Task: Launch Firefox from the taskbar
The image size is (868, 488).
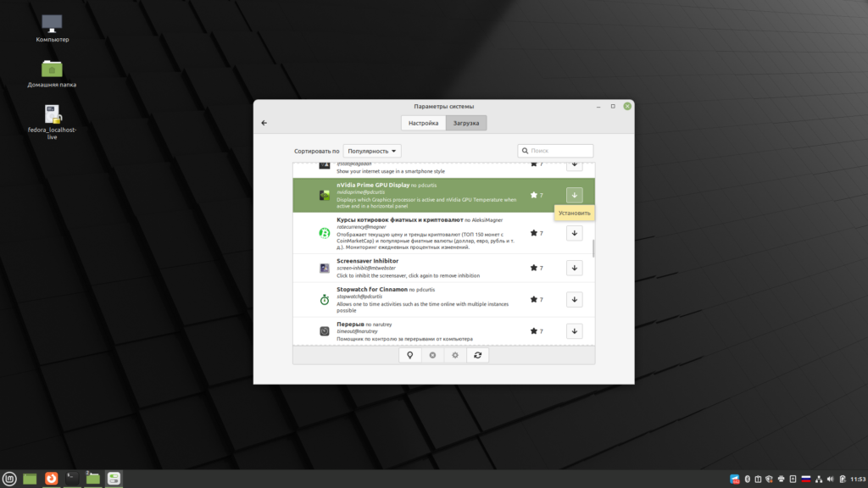Action: (x=52, y=479)
